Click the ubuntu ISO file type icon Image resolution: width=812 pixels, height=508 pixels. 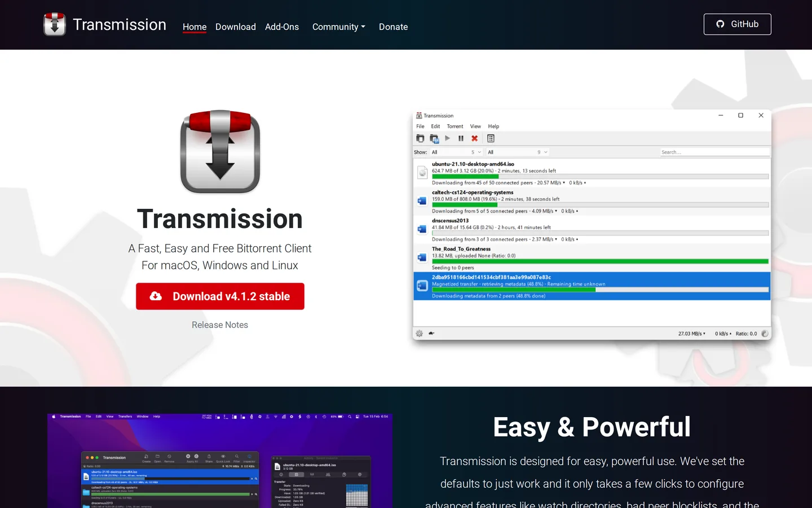pos(422,172)
